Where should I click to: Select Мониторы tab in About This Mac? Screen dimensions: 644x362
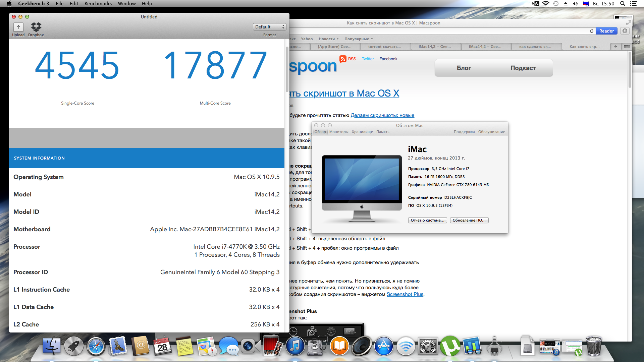tap(339, 132)
